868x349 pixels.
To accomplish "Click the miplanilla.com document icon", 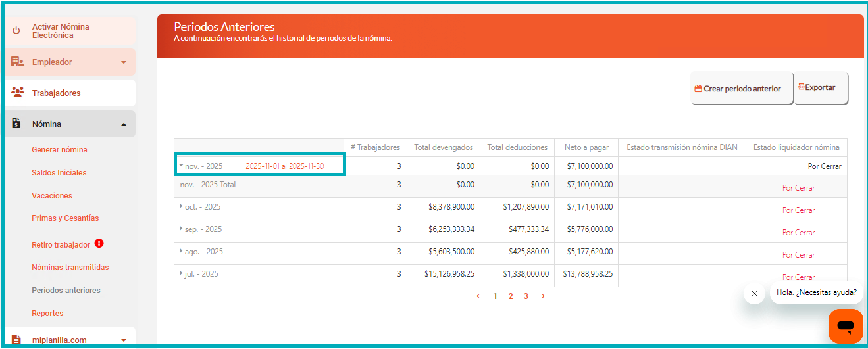I will 17,340.
